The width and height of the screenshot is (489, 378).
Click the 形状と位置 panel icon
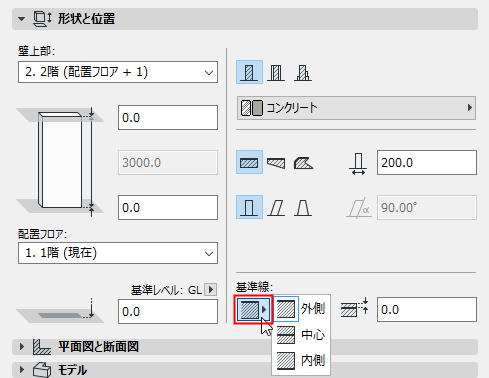[x=42, y=19]
